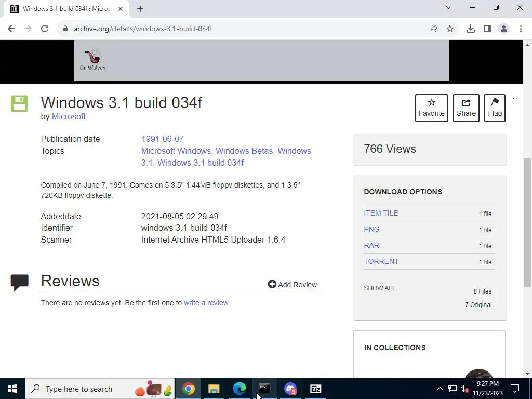Click the Share button

click(x=466, y=108)
